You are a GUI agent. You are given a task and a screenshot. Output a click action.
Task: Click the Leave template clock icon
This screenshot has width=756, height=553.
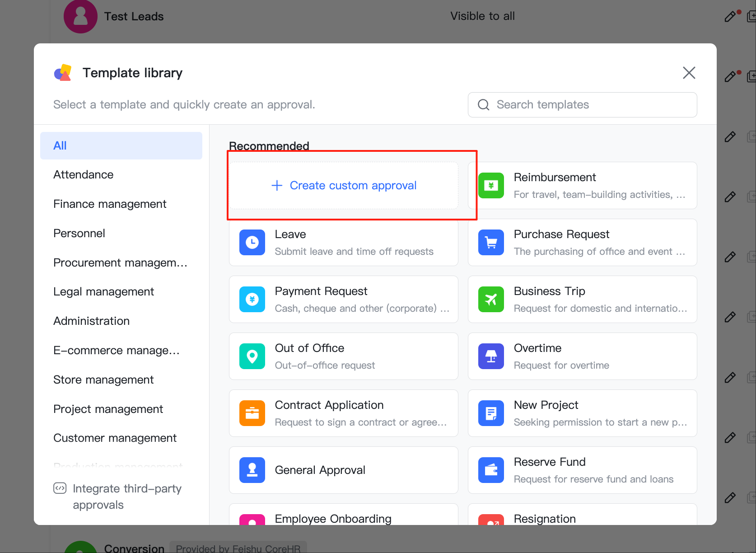tap(252, 243)
